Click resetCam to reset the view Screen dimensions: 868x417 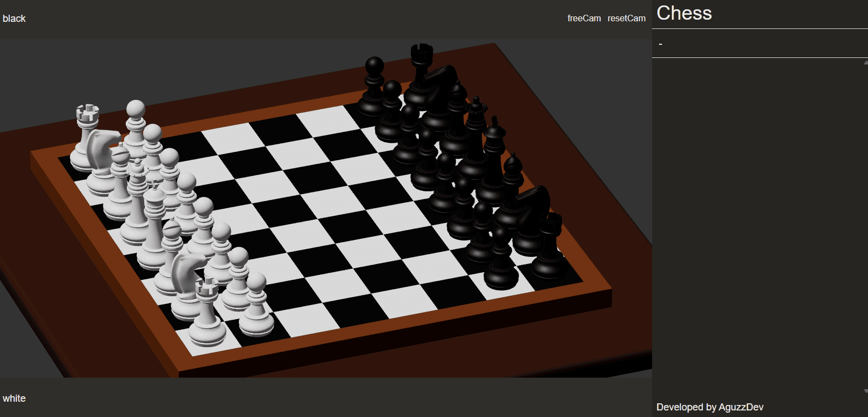tap(626, 19)
